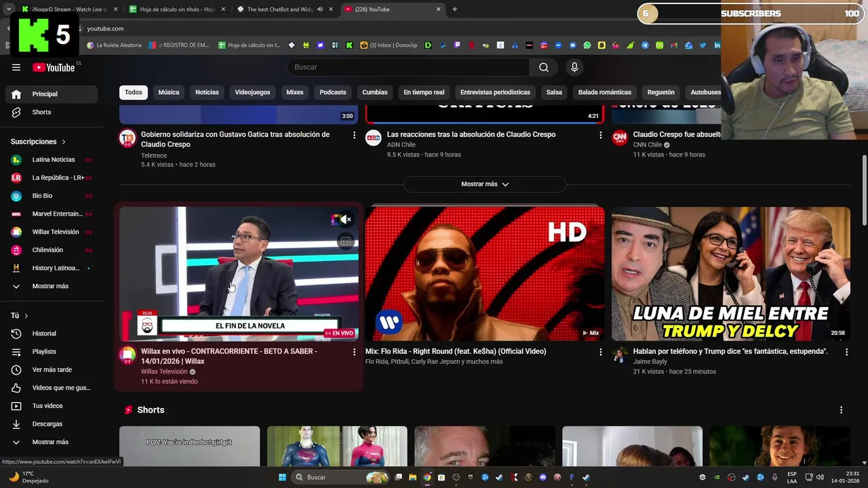The width and height of the screenshot is (868, 488).
Task: Click the YouTube logo
Action: (54, 67)
